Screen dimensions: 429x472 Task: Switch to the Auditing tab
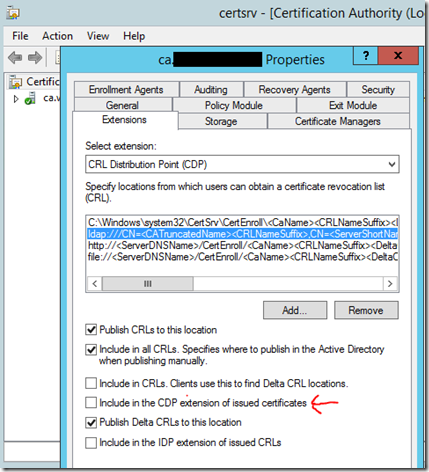point(211,90)
